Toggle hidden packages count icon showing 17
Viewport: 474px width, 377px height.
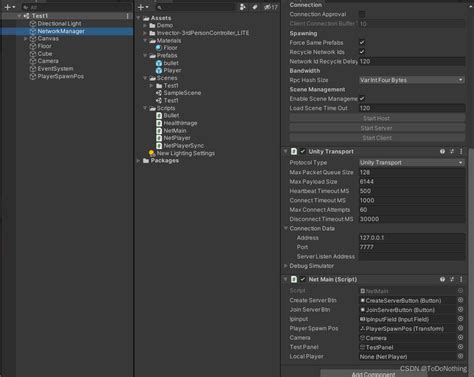[x=271, y=7]
